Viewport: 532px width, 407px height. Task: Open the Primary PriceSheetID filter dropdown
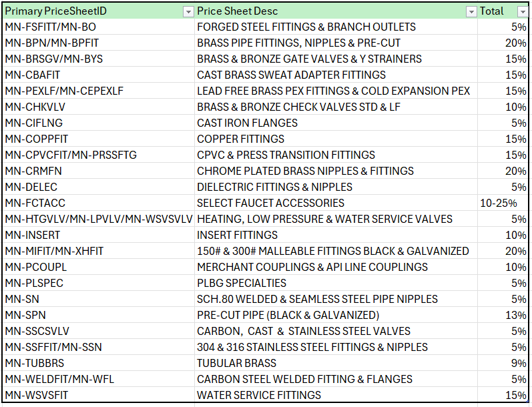click(188, 11)
